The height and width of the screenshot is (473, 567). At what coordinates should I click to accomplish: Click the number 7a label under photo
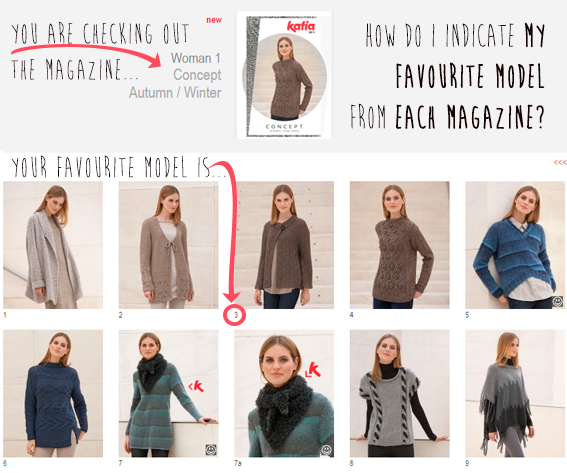(x=238, y=463)
